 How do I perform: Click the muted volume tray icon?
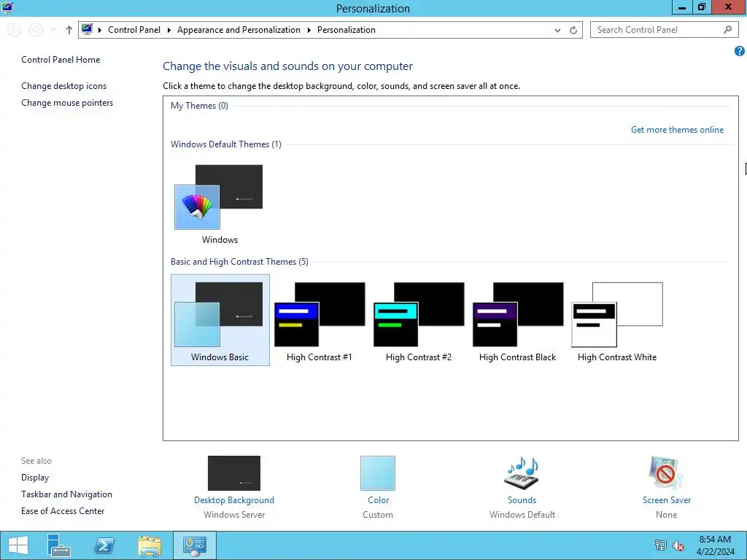click(678, 545)
